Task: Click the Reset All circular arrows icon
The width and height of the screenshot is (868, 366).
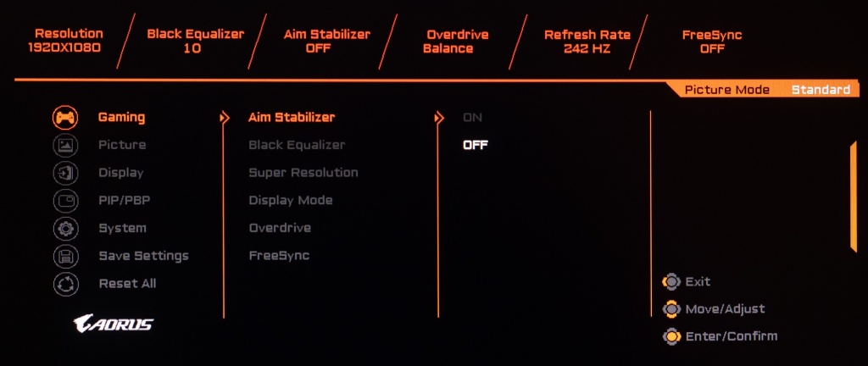Action: tap(65, 284)
